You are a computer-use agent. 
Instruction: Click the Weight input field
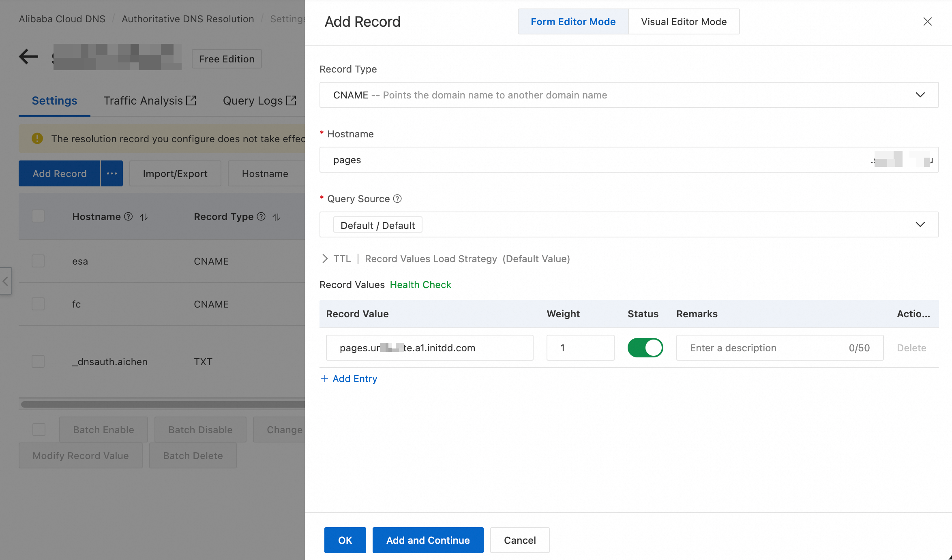pyautogui.click(x=580, y=348)
